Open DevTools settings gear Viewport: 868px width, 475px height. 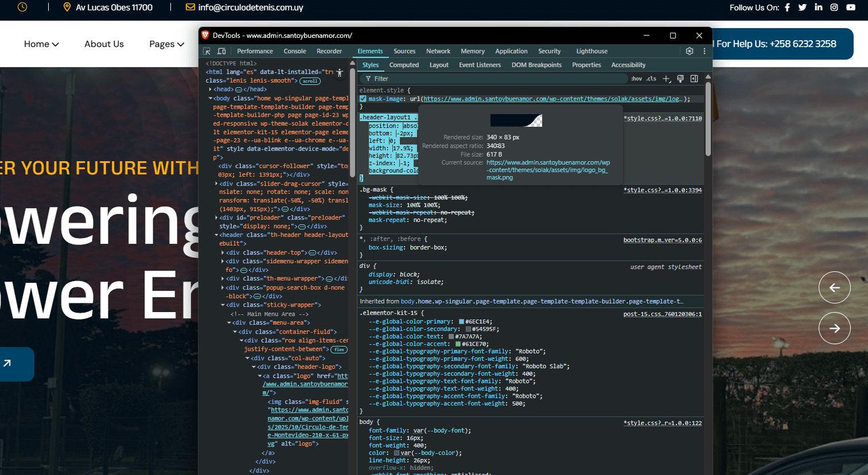pos(690,51)
